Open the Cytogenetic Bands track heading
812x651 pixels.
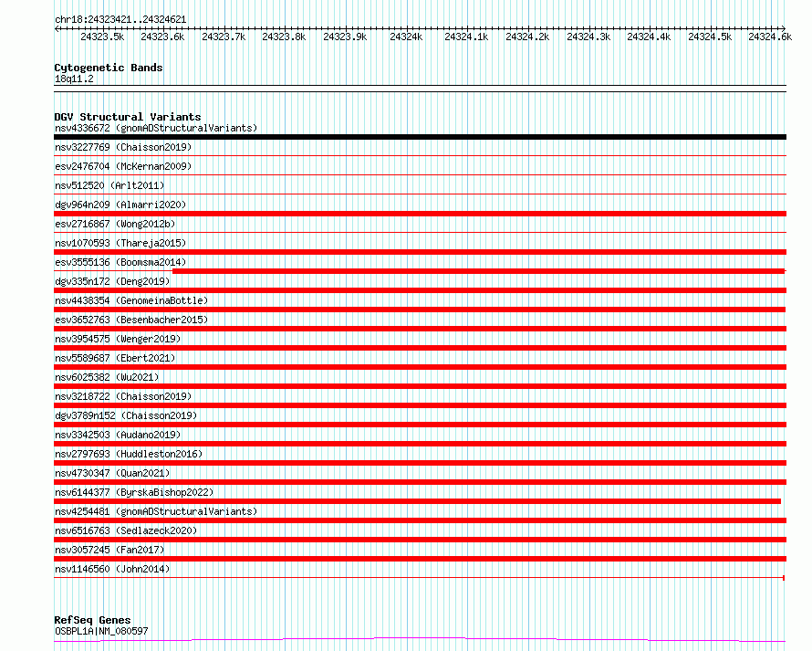tap(109, 68)
